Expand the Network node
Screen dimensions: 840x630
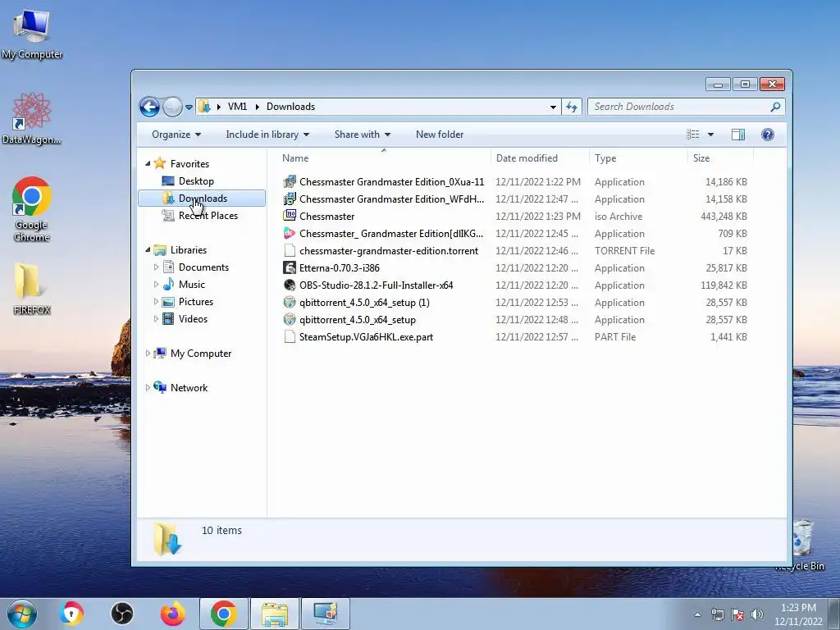point(148,387)
